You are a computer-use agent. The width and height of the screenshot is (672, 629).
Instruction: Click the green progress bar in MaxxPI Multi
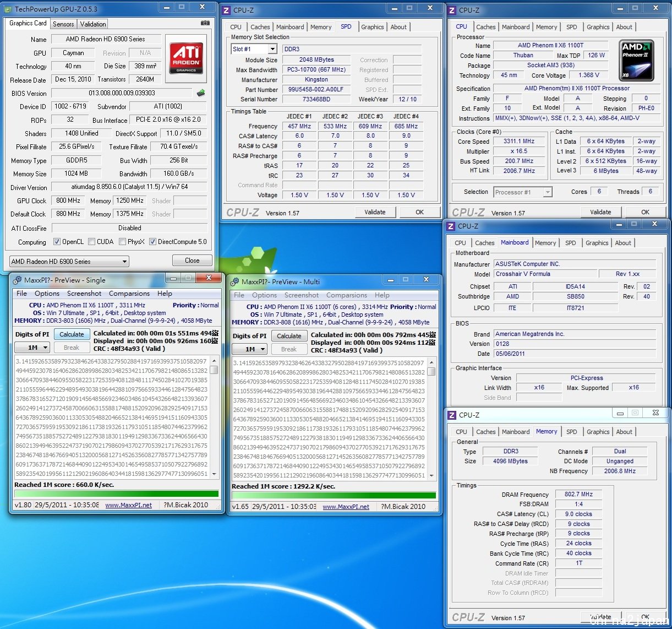334,496
